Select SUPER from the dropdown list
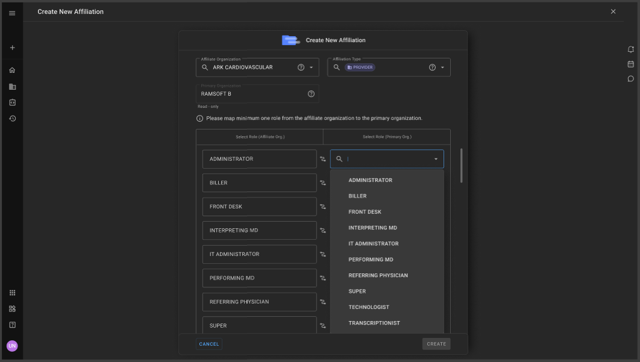Screen dimensions: 640x362 pos(387,291)
